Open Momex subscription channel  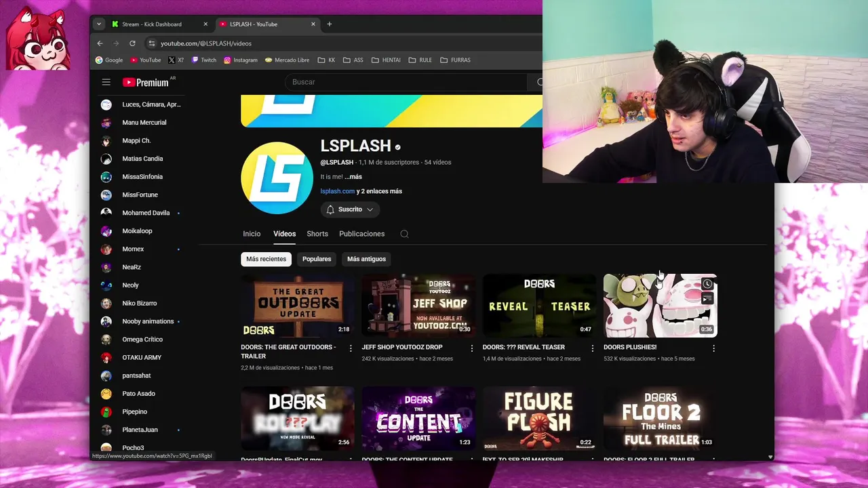(140, 249)
